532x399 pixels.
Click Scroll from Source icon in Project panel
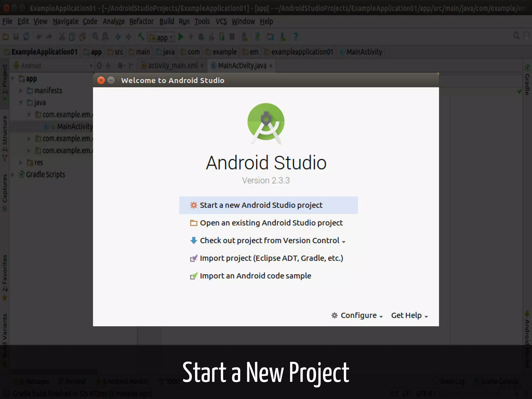point(99,65)
